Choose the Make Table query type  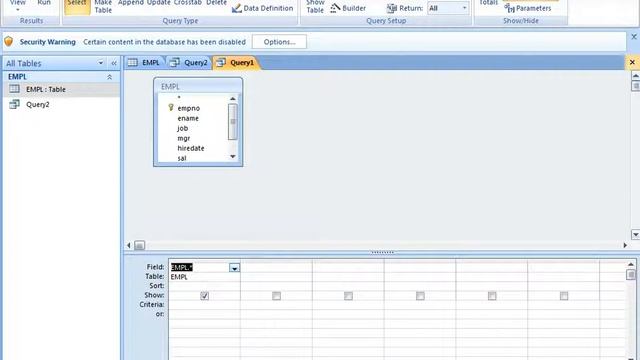(x=103, y=7)
